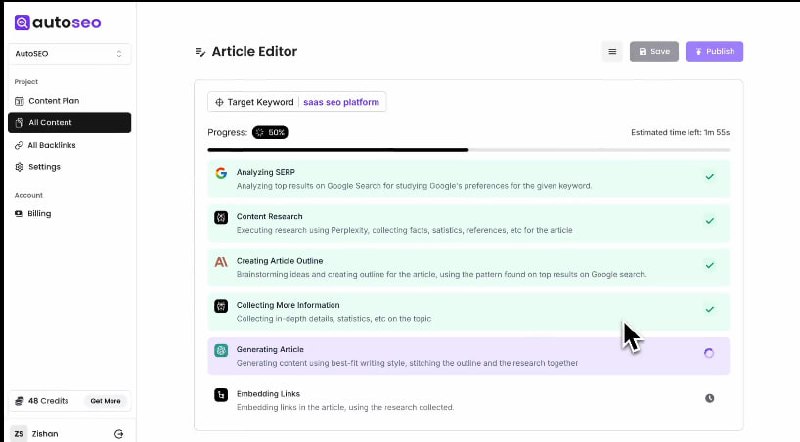Image resolution: width=800 pixels, height=442 pixels.
Task: Click the Target Keyword label
Action: click(x=260, y=102)
